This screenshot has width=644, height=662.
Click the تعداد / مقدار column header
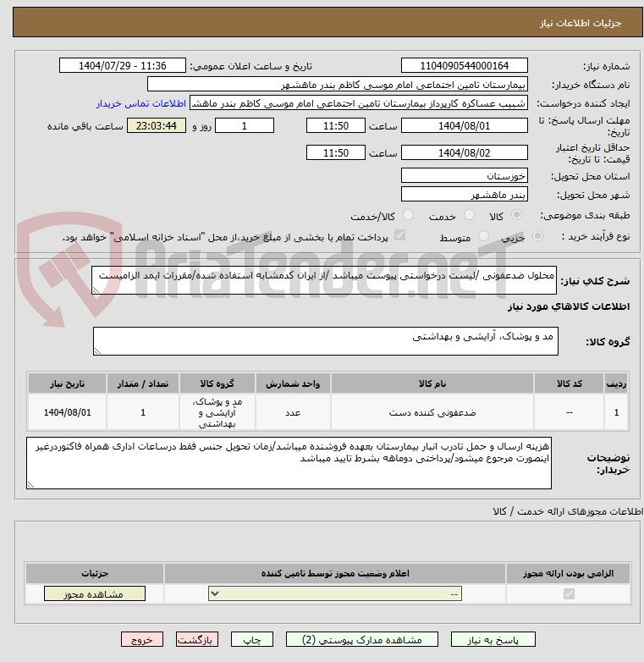[143, 383]
